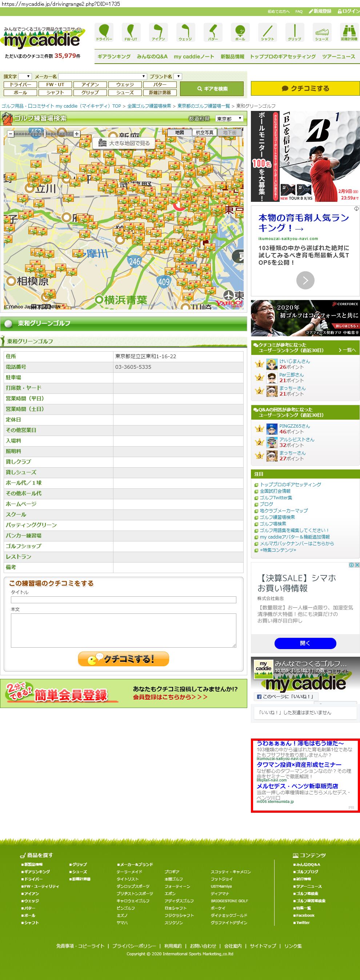Open the 都道府県 prefecture dropdown showing 東京都
The height and width of the screenshot is (980, 360).
pyautogui.click(x=229, y=119)
